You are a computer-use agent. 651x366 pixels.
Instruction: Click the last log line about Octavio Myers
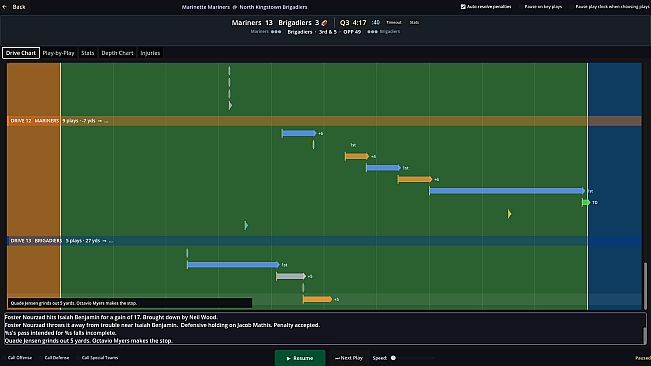pos(88,341)
